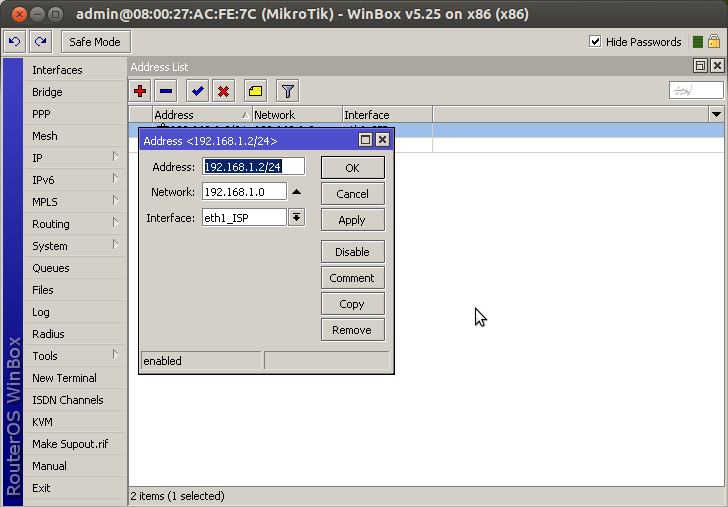Open the PPP menu item
This screenshot has height=507, width=728.
[x=74, y=114]
